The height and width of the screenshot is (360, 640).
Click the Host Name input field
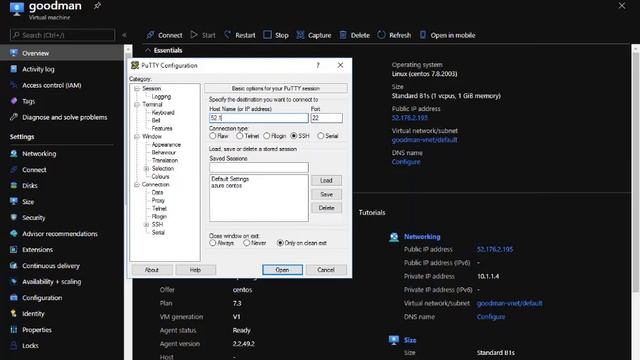259,118
